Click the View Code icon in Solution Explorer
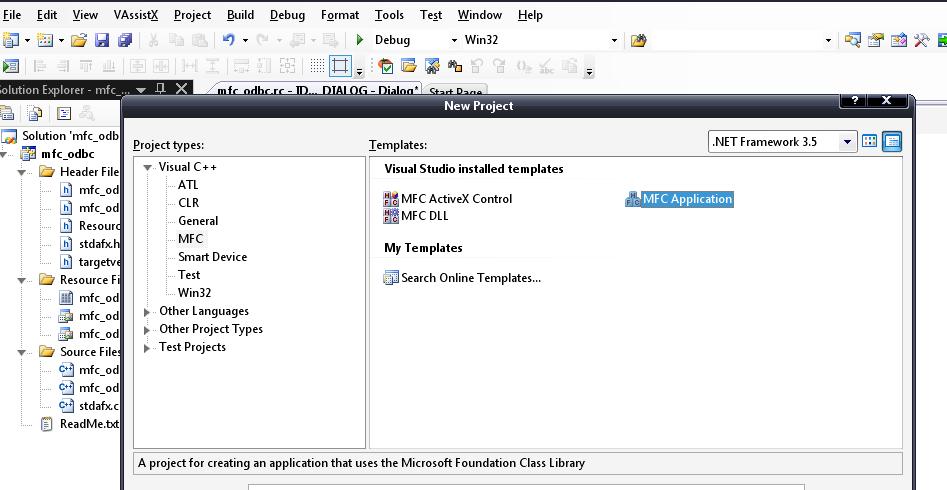Screen dimensions: 947x490 [63, 113]
